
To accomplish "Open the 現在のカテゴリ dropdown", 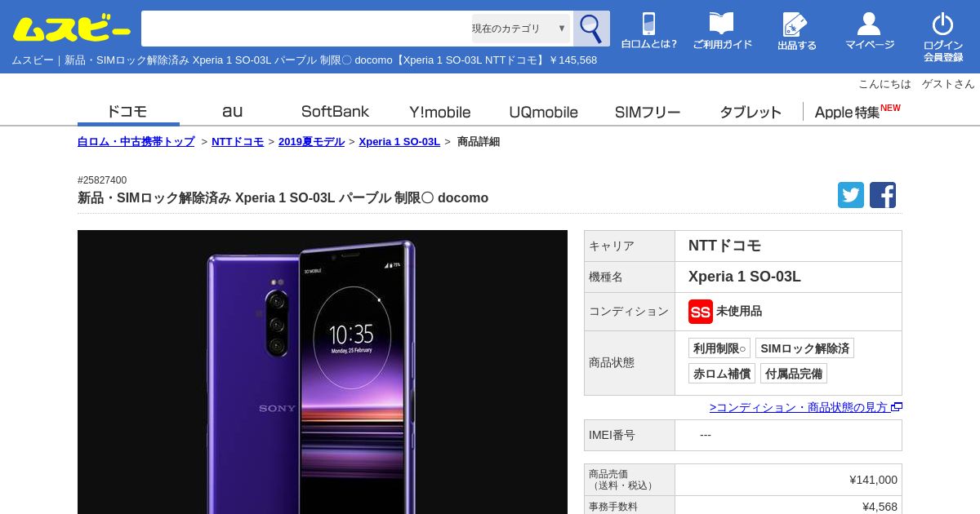I will (x=521, y=29).
